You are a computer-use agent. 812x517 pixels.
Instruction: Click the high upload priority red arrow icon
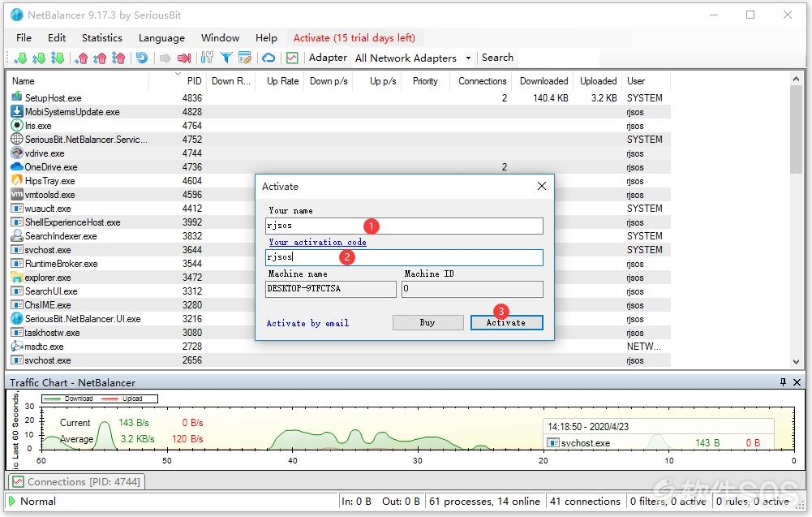[x=118, y=58]
